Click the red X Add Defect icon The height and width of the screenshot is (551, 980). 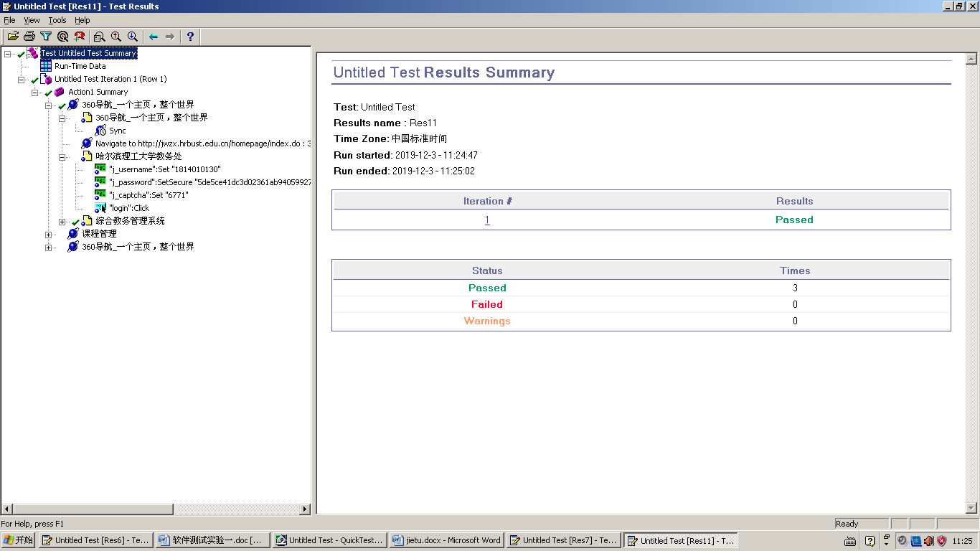80,37
